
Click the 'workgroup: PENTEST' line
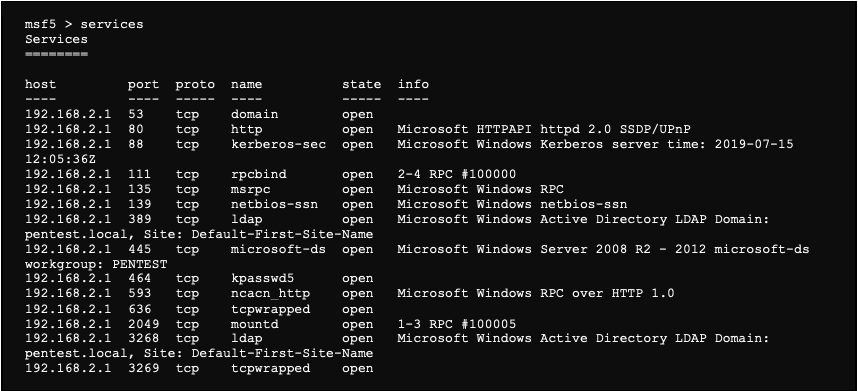[96, 264]
